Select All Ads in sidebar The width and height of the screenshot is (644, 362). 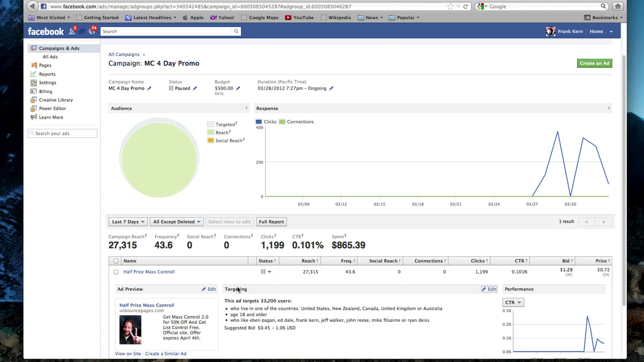pos(50,57)
